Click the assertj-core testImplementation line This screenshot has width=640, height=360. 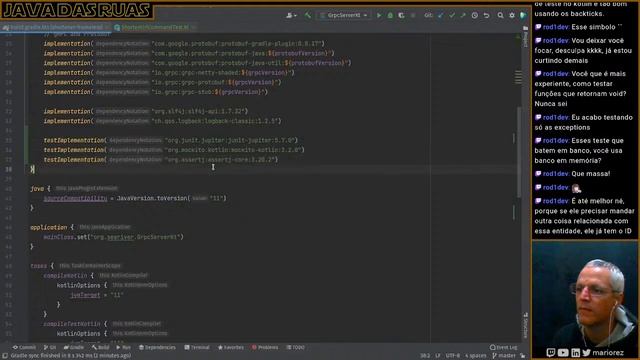161,160
